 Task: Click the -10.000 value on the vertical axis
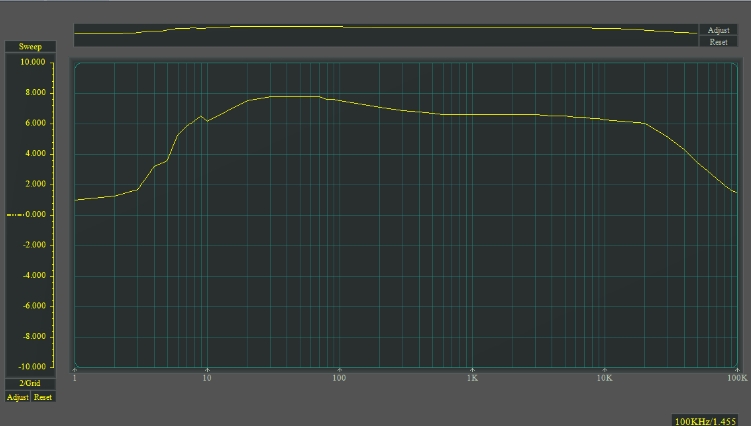[33, 367]
